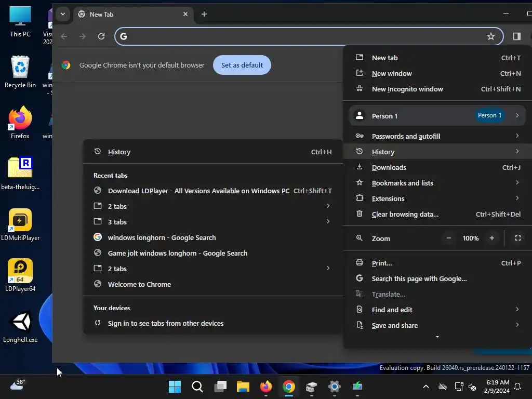
Task: Select LDPlayer64 desktop shortcut
Action: pyautogui.click(x=20, y=275)
